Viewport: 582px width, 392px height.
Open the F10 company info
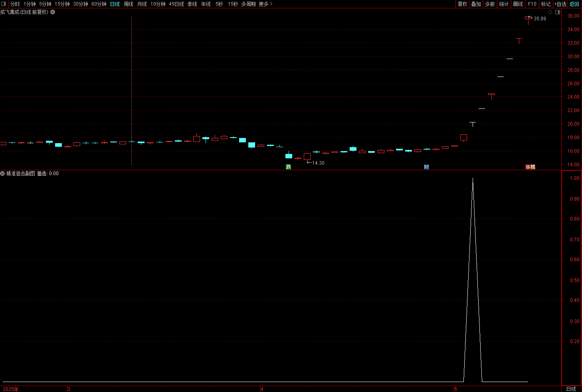click(532, 4)
